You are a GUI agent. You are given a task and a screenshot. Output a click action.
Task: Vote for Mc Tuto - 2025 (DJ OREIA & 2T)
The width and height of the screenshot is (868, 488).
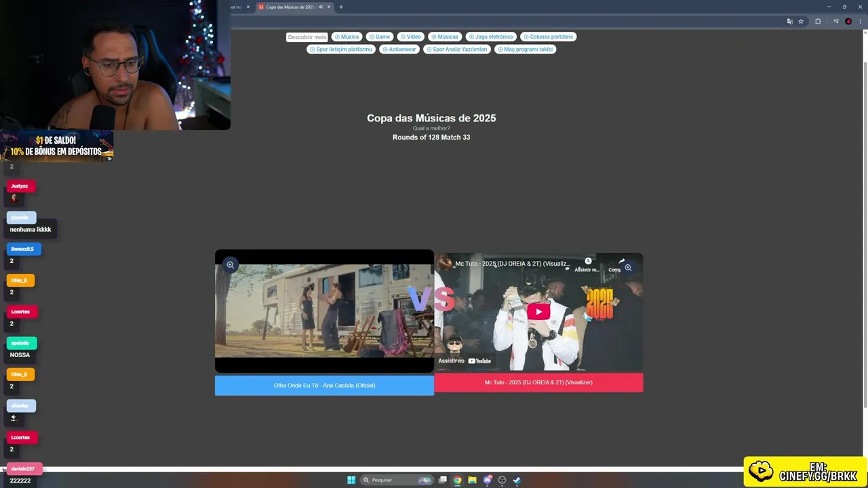[x=538, y=382]
